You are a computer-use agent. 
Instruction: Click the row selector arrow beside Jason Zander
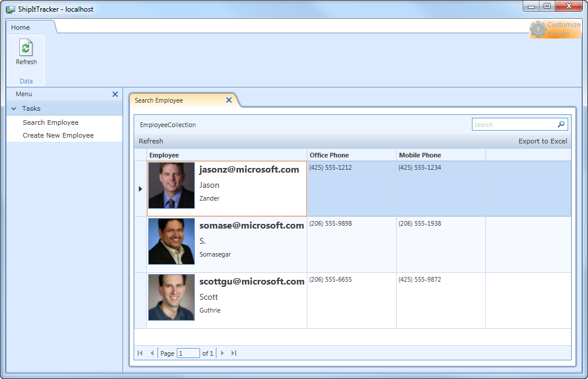point(140,188)
